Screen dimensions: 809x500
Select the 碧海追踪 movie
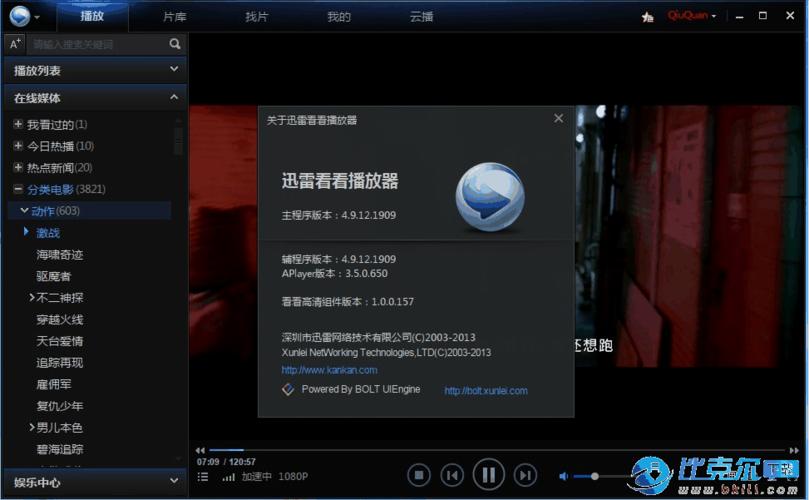(x=59, y=449)
